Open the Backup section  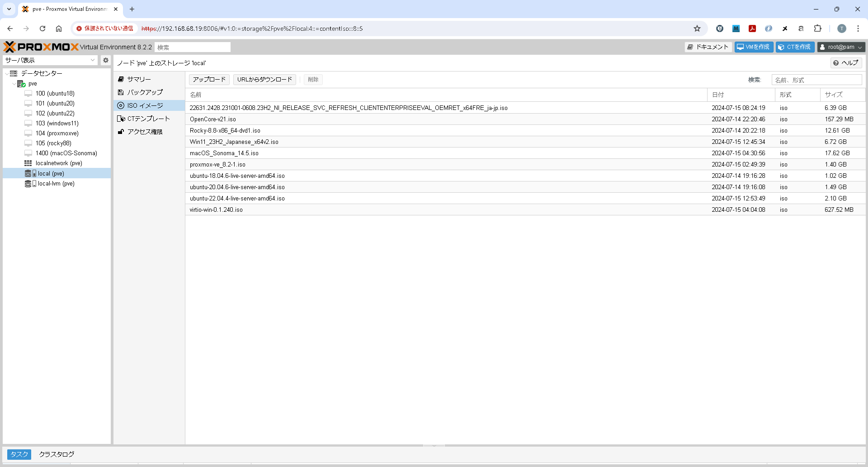[149, 92]
